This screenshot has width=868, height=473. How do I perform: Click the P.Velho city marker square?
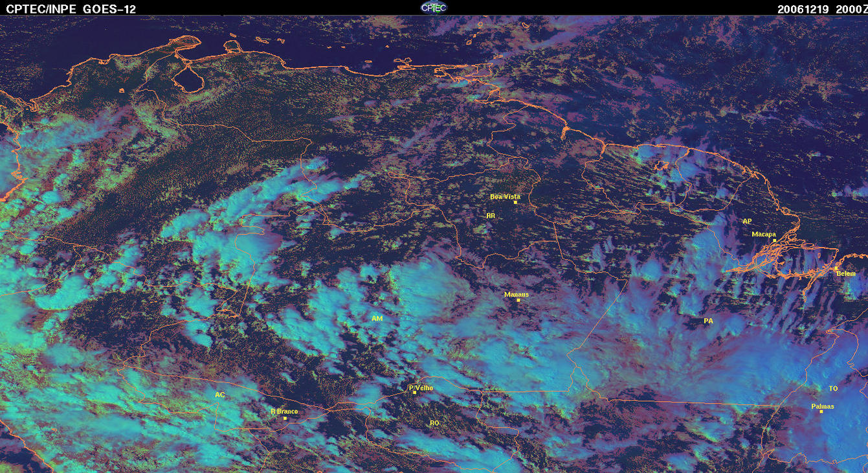tap(414, 393)
